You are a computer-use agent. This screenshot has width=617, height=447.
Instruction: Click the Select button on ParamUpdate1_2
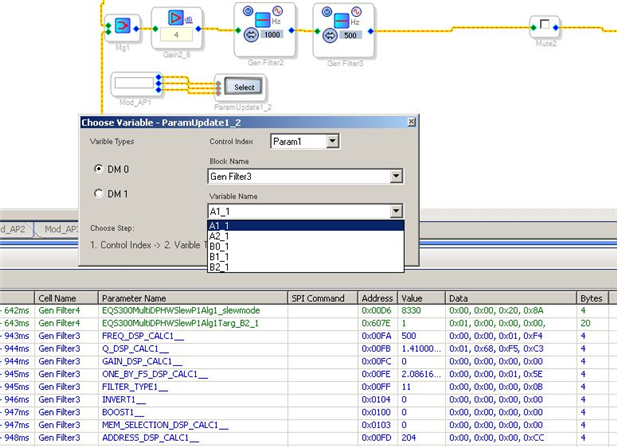(244, 87)
